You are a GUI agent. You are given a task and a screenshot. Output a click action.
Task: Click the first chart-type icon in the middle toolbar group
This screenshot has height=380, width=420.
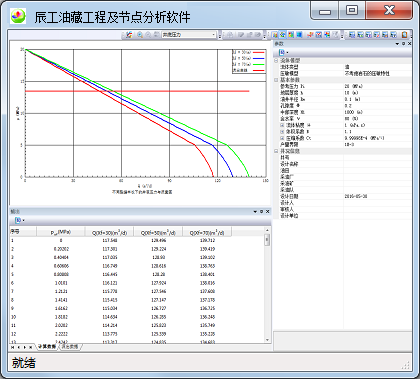click(275, 35)
